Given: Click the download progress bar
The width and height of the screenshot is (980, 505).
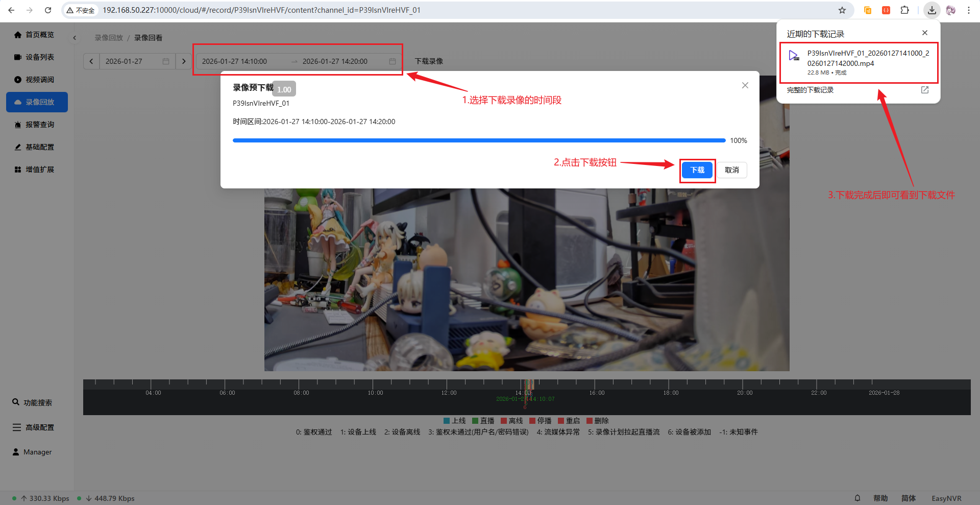Looking at the screenshot, I should click(x=479, y=140).
